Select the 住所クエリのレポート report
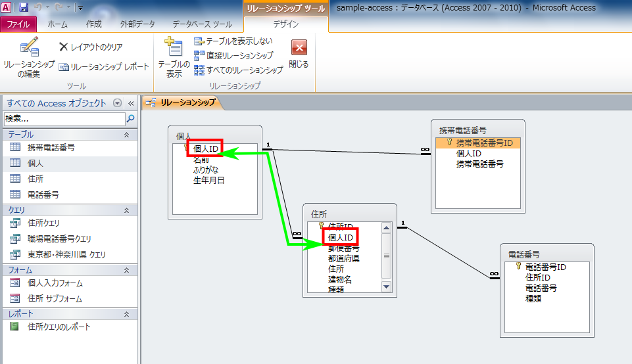The image size is (632, 364). click(x=70, y=327)
